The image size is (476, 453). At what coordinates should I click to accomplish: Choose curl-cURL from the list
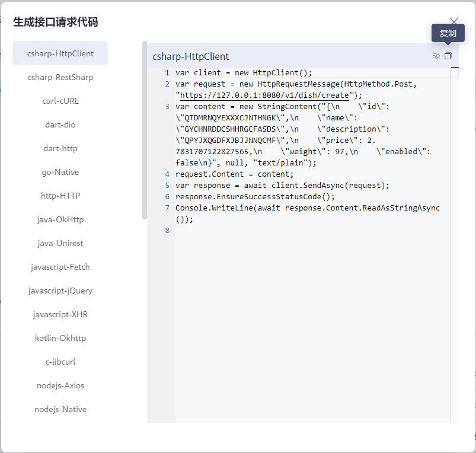pyautogui.click(x=60, y=101)
